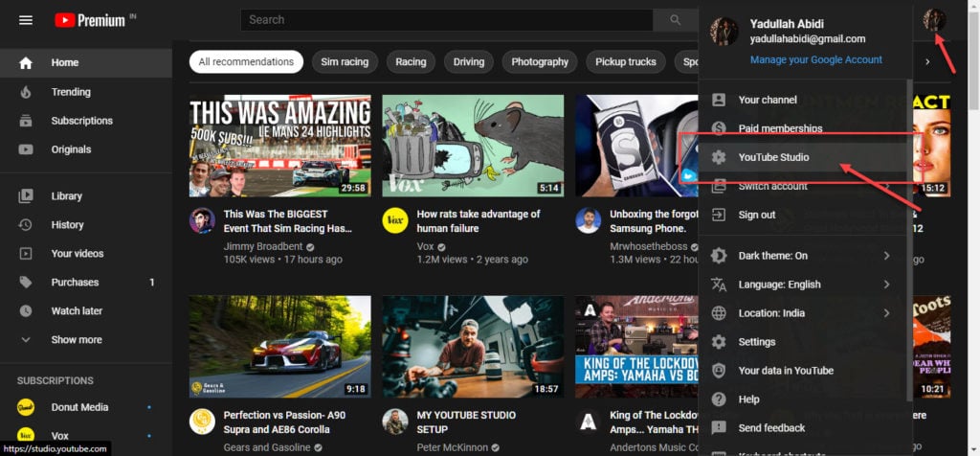Click the Trending flame icon

point(26,92)
